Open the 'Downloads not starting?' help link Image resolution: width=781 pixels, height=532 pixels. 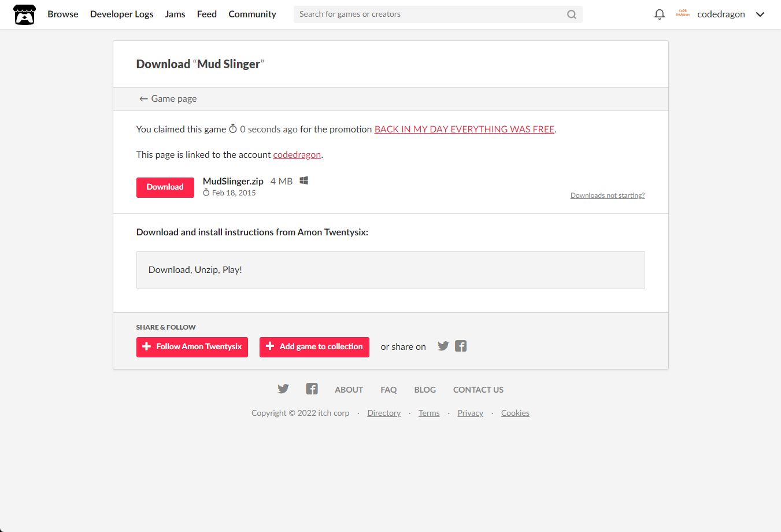(x=608, y=195)
